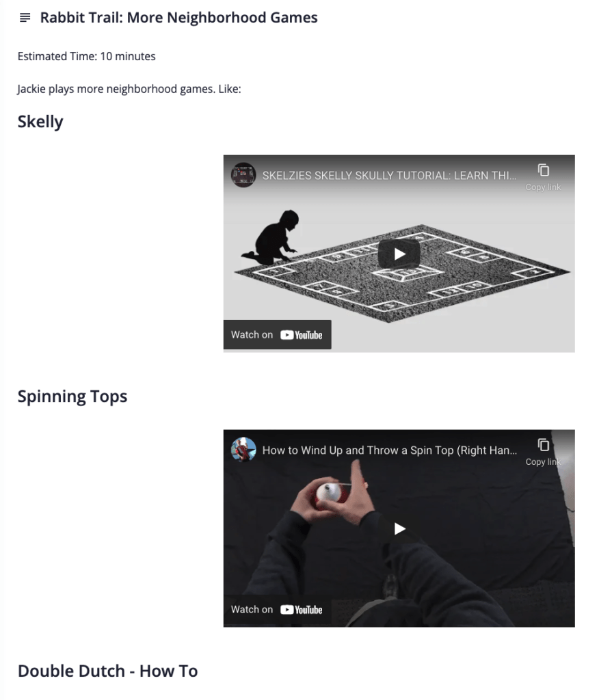This screenshot has height=700, width=612.
Task: Select the Spinning Tops heading
Action: coord(72,396)
